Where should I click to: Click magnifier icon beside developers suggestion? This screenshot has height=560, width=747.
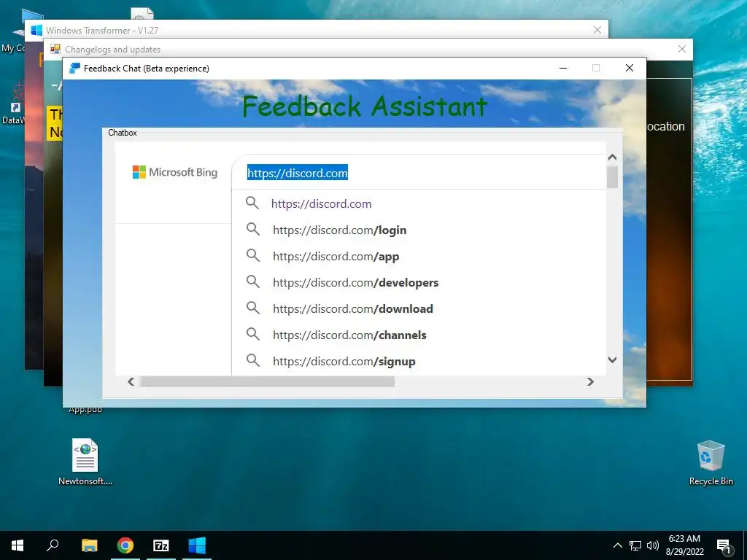[253, 282]
